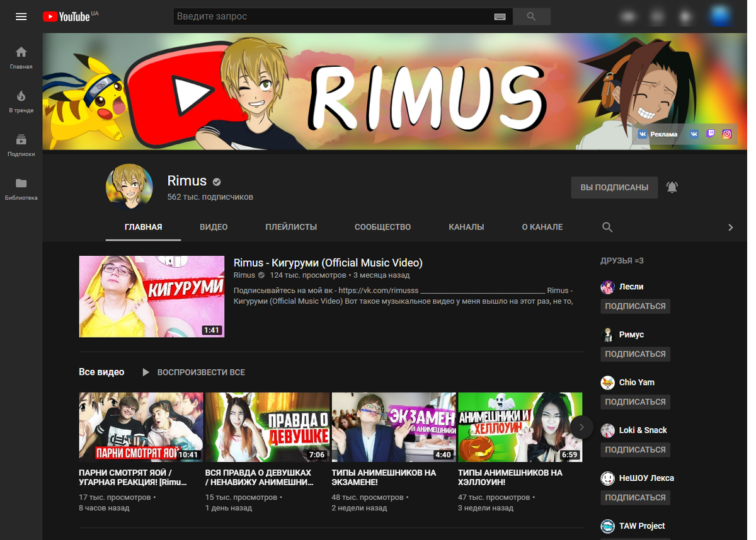Switch to the ГЛАВНАЯ tab
This screenshot has width=756, height=540.
pos(143,227)
